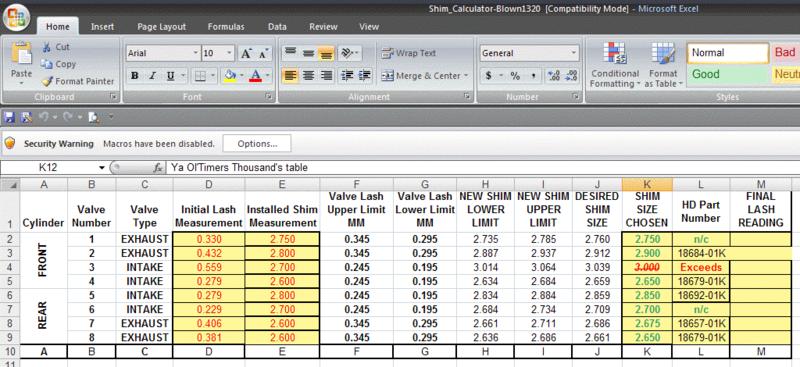The image size is (800, 367).
Task: Apply the Normal cell style
Action: pos(728,53)
